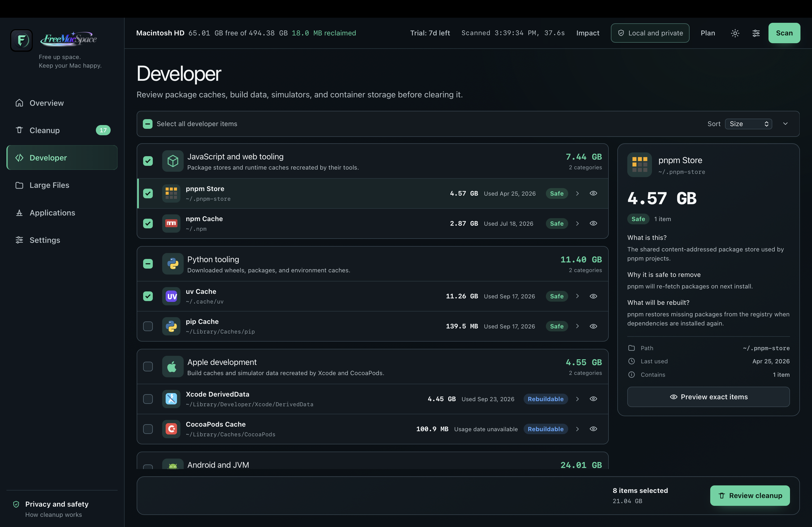Click the FreeMacSpace F logo icon
This screenshot has width=812, height=527.
tap(21, 40)
